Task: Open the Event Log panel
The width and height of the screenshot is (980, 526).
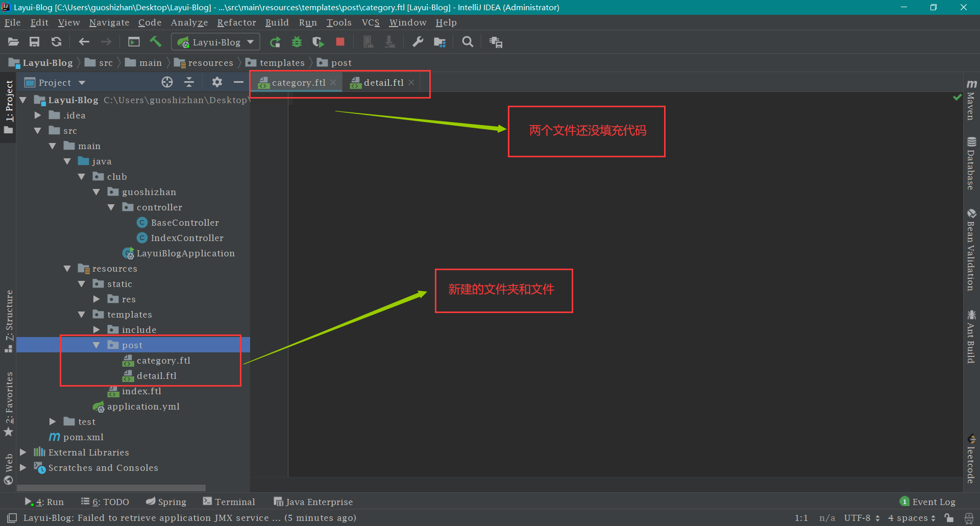Action: point(927,502)
